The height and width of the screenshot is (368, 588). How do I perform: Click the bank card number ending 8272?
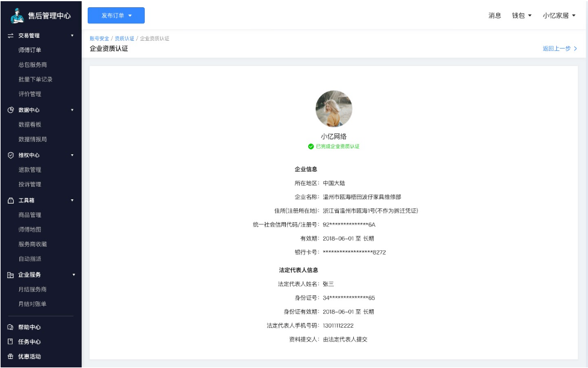(354, 253)
